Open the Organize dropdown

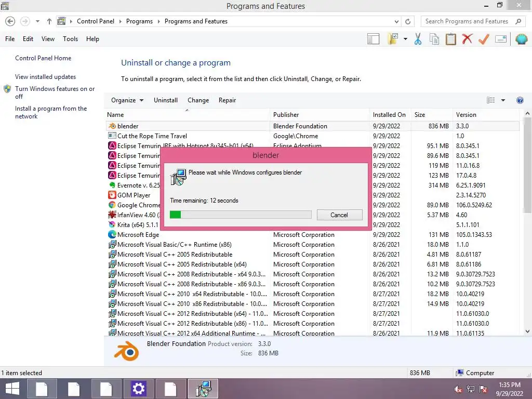[127, 100]
